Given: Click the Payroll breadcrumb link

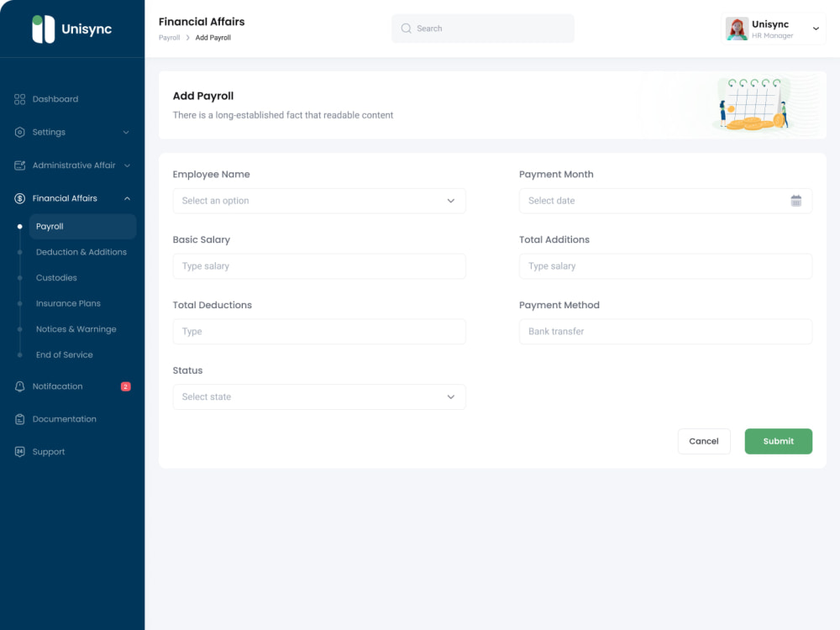Looking at the screenshot, I should (170, 38).
